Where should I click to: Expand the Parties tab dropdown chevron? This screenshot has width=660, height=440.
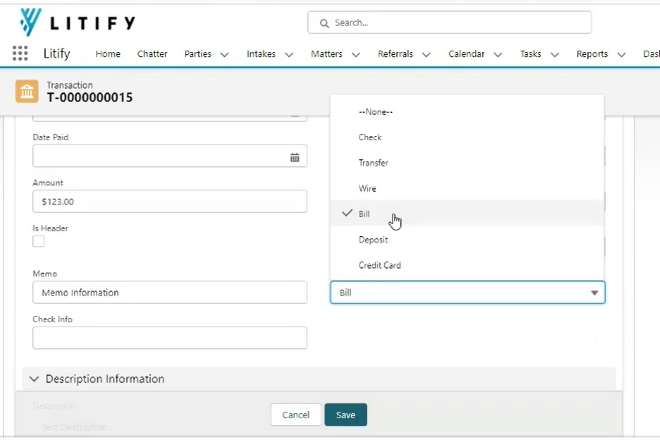point(224,55)
